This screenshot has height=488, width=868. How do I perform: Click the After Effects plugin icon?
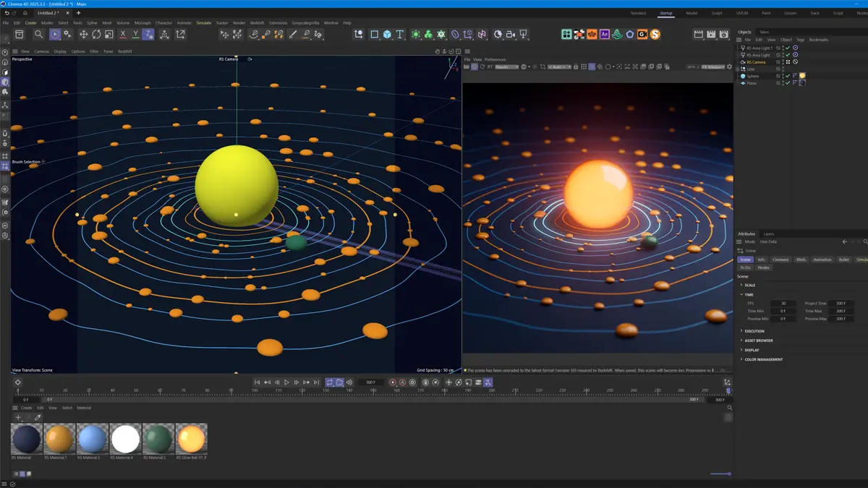pos(605,34)
